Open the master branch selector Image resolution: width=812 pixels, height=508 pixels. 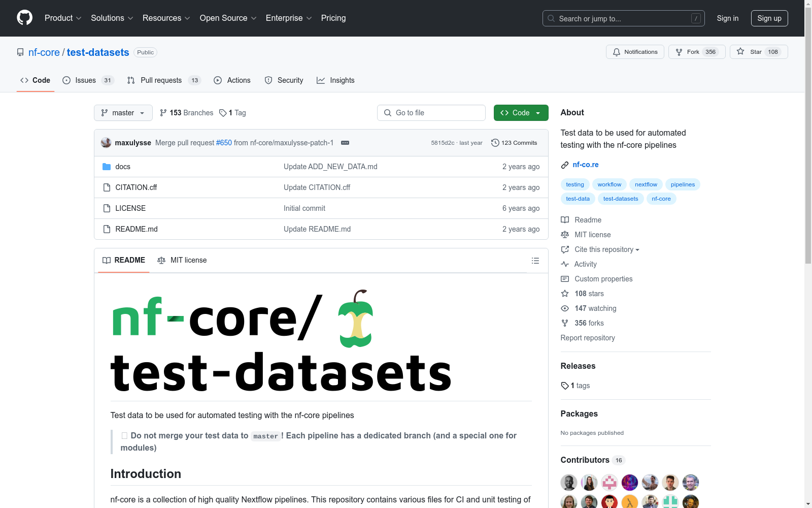tap(123, 113)
